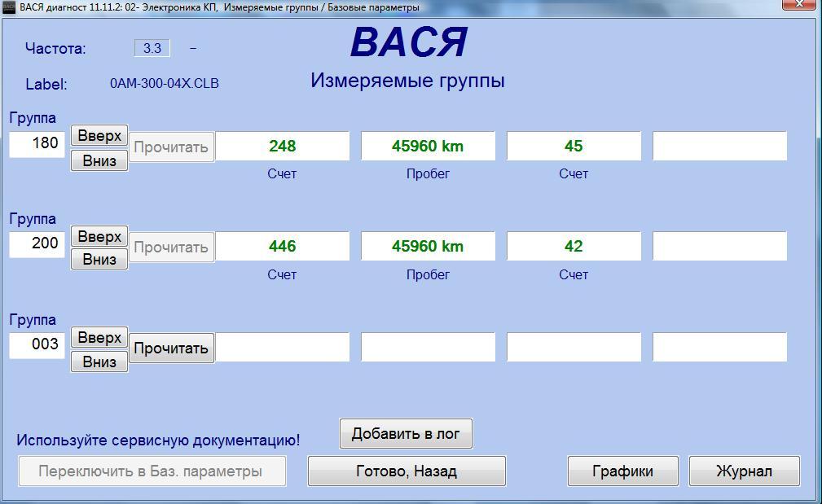Click the Частота: label
Viewport: 822px width, 504px height.
(55, 49)
